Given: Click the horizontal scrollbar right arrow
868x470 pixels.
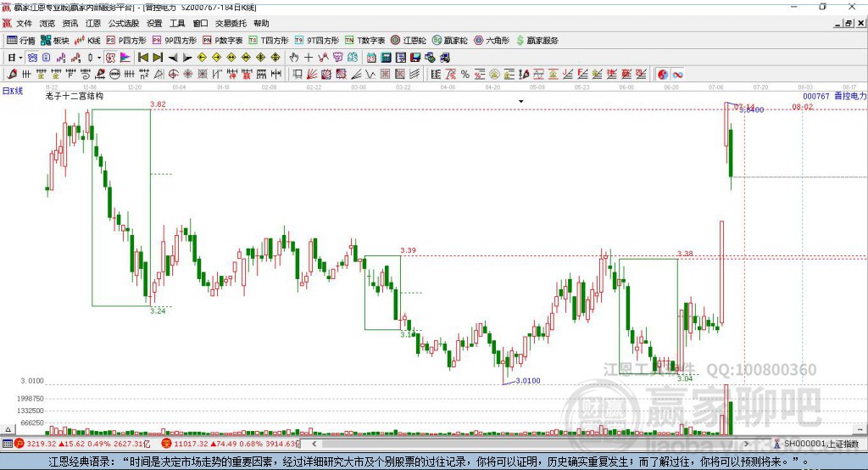Looking at the screenshot, I should point(746,444).
